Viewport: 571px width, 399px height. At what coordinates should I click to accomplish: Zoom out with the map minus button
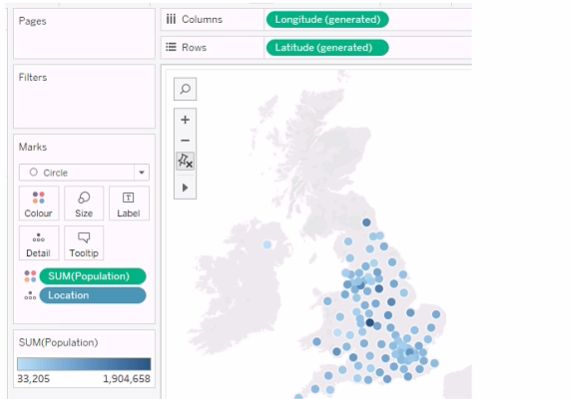(185, 141)
